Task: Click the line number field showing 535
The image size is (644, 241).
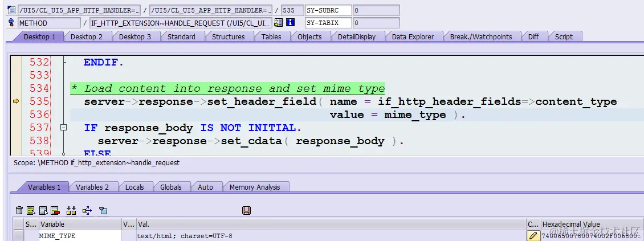Action: point(292,10)
